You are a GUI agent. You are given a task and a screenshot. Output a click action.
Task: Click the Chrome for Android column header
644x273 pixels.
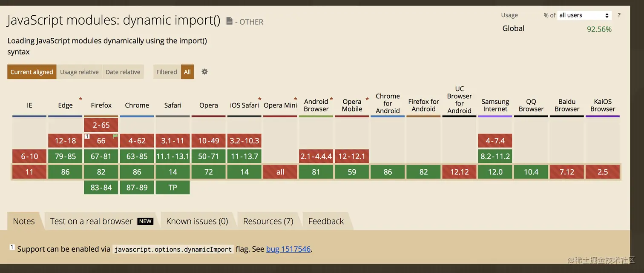[388, 103]
